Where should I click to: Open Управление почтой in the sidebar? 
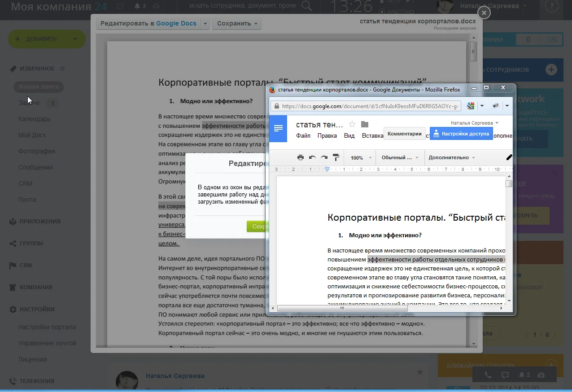tap(47, 343)
